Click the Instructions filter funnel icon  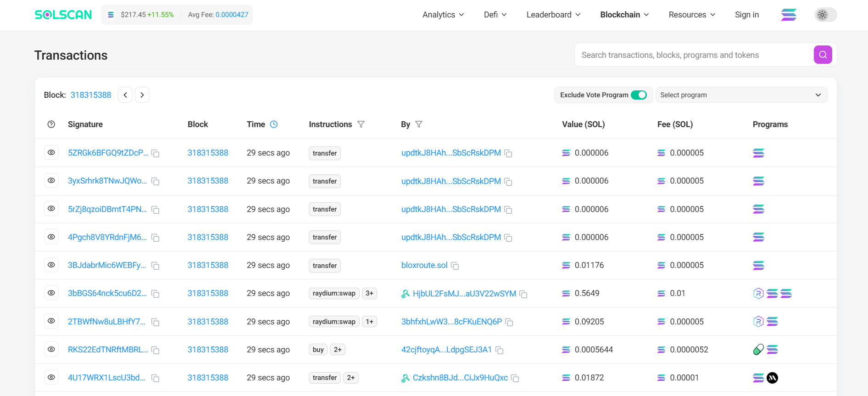point(361,124)
